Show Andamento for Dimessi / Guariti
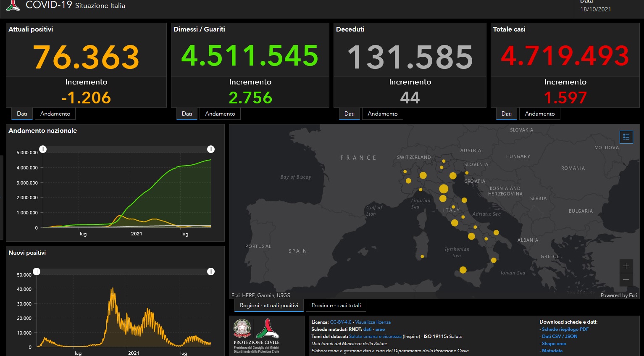This screenshot has width=644, height=356. tap(220, 114)
